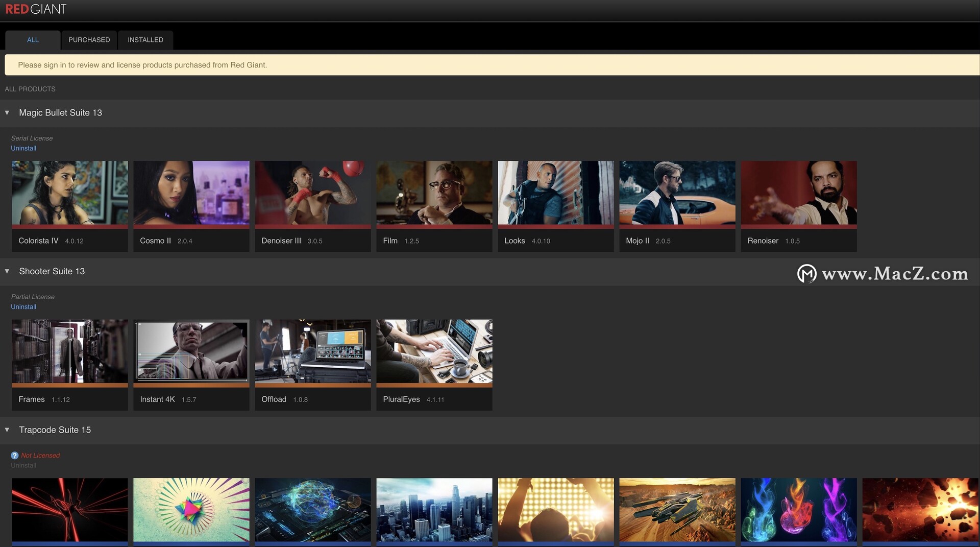Click the greyed Uninstall under Trapcode Suite

pyautogui.click(x=23, y=465)
